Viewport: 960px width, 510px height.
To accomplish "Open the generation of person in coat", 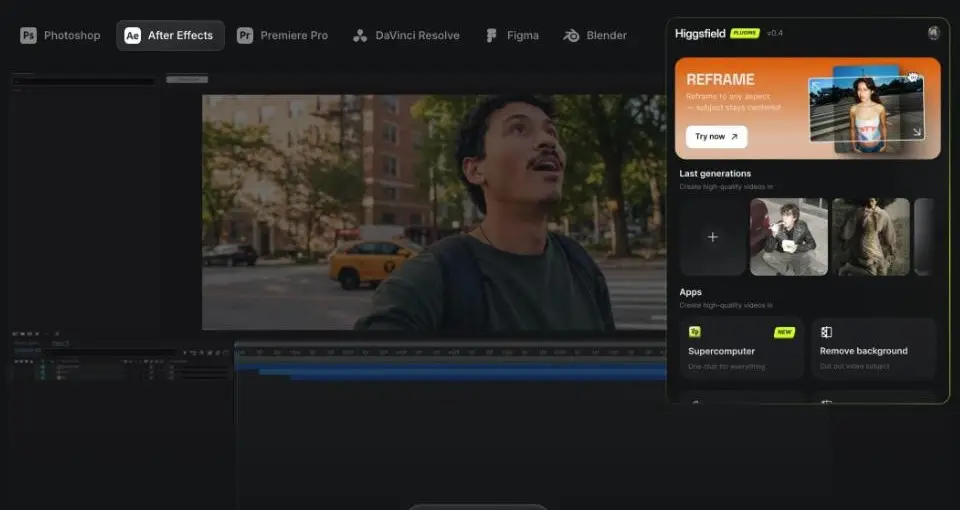I will tap(871, 237).
